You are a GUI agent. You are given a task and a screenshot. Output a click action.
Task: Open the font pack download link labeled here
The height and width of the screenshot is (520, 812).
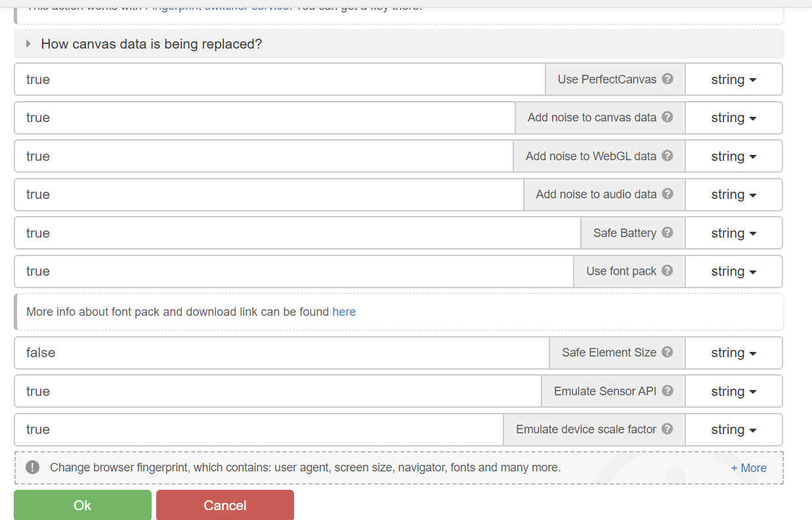point(344,311)
